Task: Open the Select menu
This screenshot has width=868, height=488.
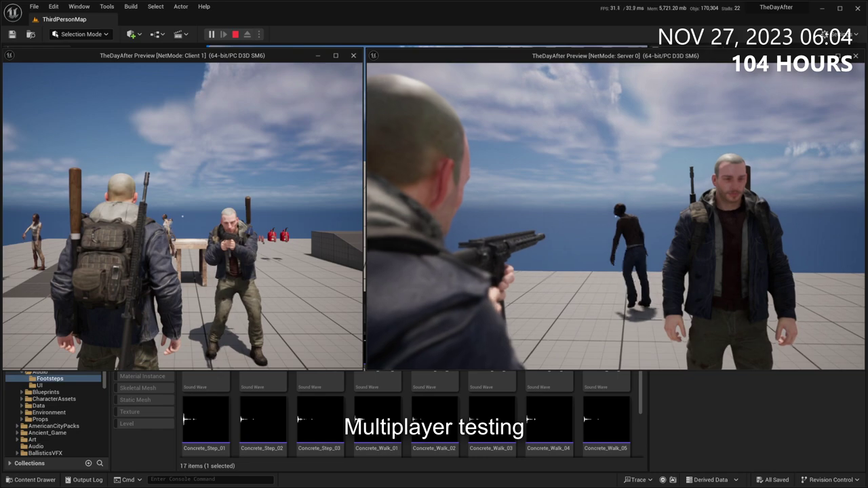Action: pos(156,6)
